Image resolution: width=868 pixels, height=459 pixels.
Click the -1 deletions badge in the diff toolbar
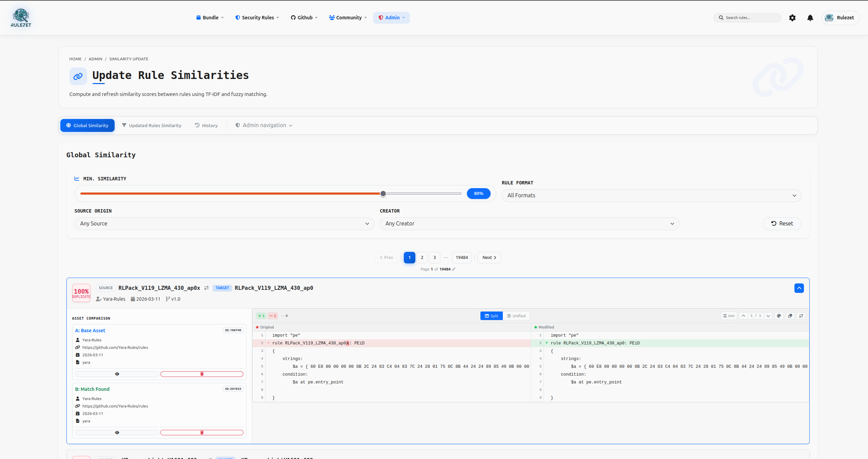pyautogui.click(x=273, y=316)
